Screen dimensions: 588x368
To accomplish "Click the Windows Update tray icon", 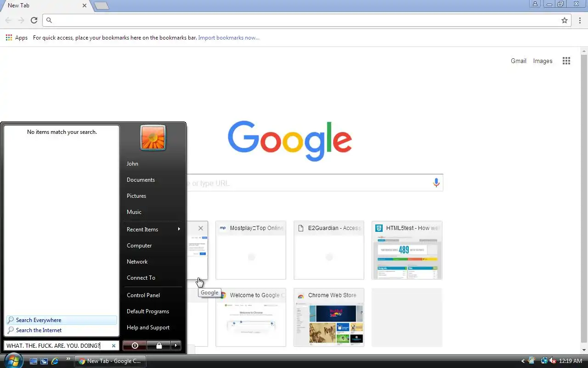I will click(x=532, y=361).
